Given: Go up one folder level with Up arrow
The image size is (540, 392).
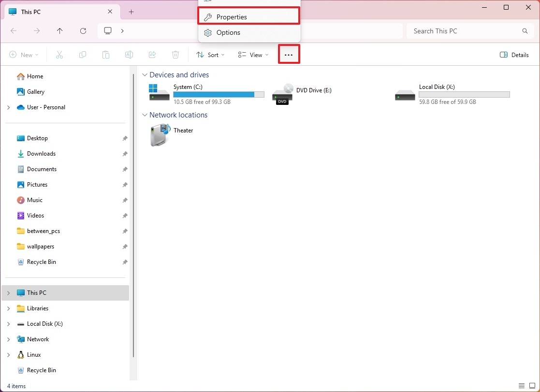Looking at the screenshot, I should (x=60, y=31).
